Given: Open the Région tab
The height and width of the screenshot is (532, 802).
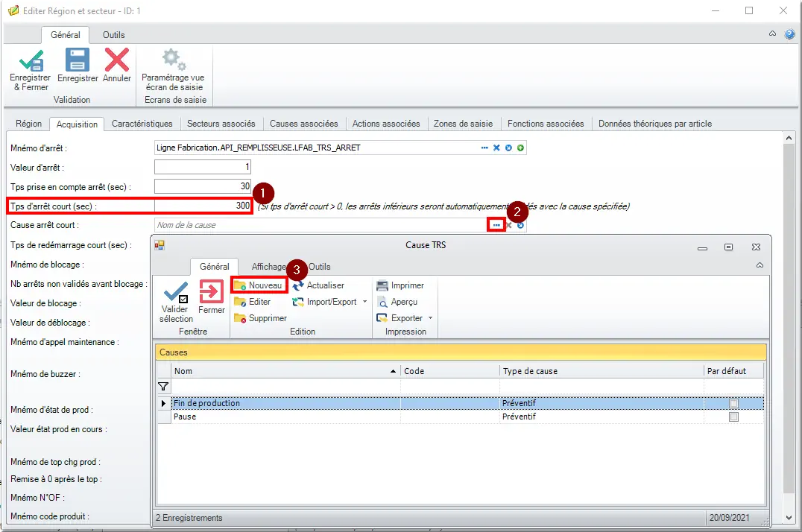Looking at the screenshot, I should tap(28, 124).
